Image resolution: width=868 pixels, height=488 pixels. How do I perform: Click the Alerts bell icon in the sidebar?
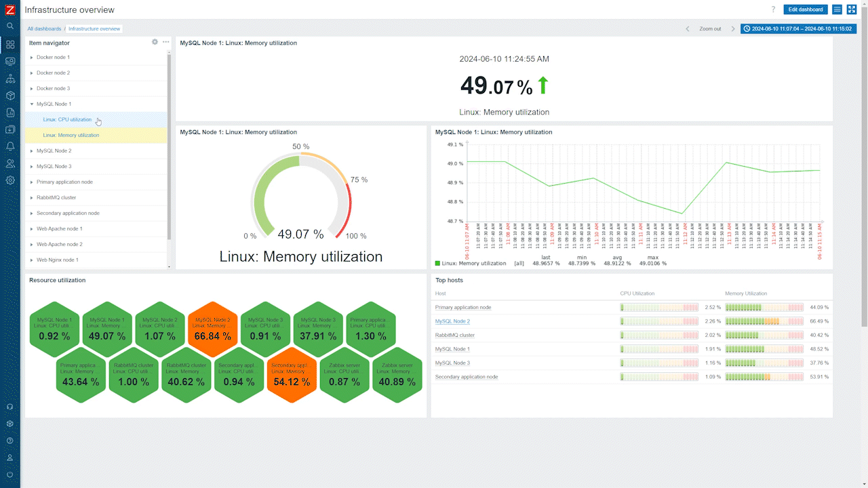click(x=10, y=146)
